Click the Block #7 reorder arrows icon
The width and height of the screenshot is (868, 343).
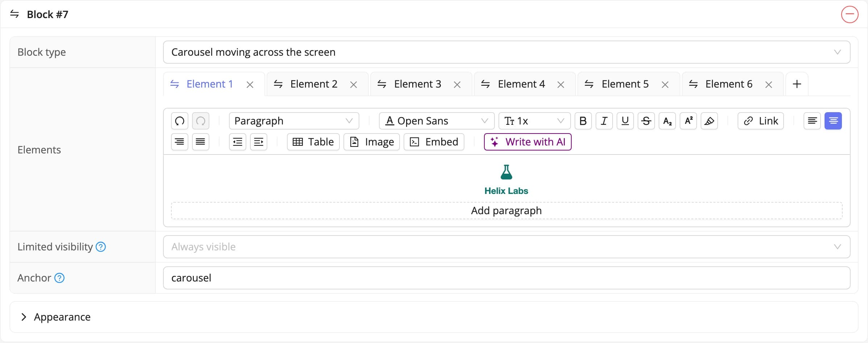click(14, 14)
